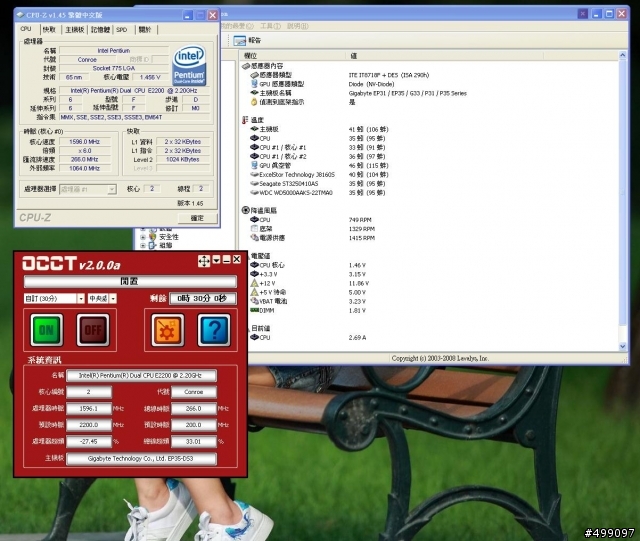Click OCCT title bar down-arrow menu icon

[216, 260]
